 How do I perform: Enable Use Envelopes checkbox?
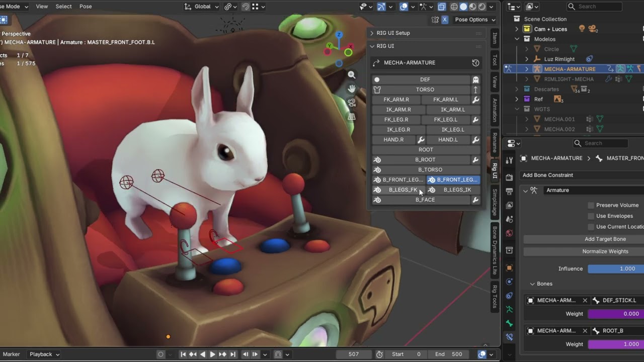591,216
